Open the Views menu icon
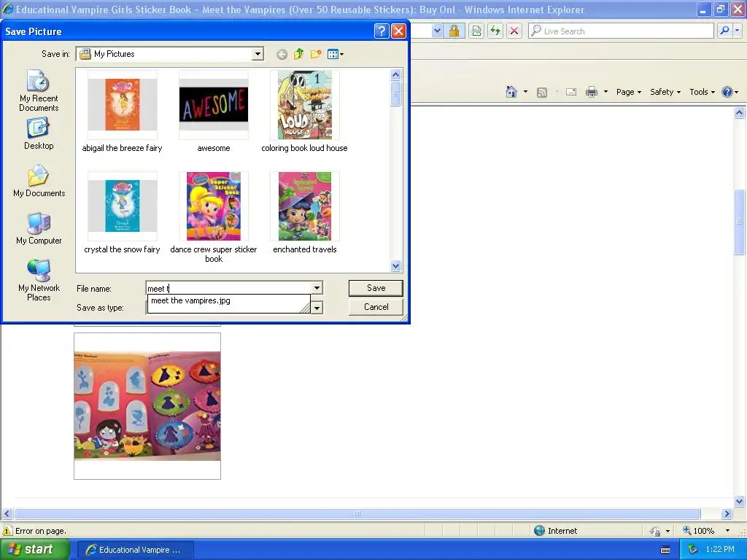Screen dimensions: 747x560 click(x=336, y=54)
